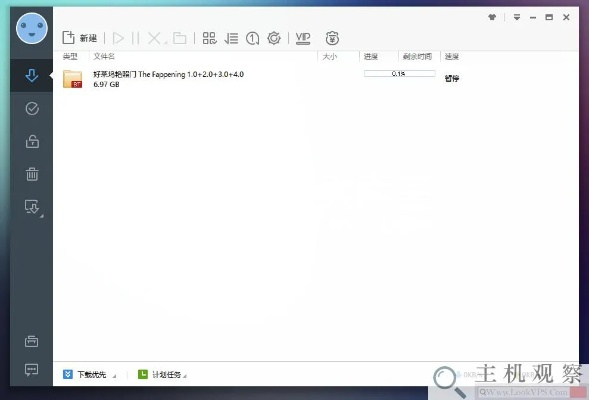Click the money bag icon in the toolbar
This screenshot has height=400, width=589.
332,38
